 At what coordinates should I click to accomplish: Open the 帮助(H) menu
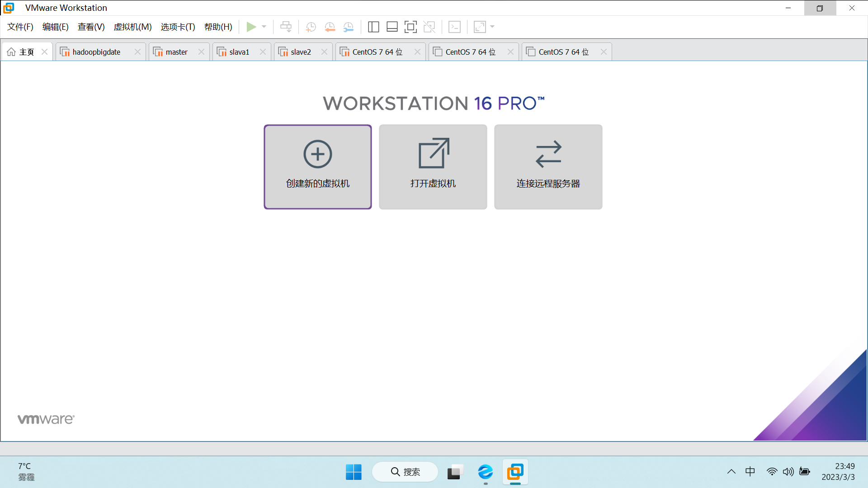(x=218, y=27)
